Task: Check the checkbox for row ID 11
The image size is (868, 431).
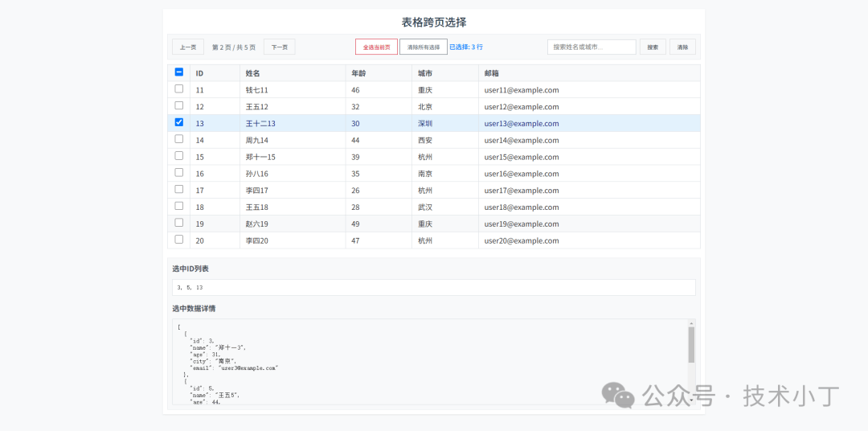Action: coord(178,89)
